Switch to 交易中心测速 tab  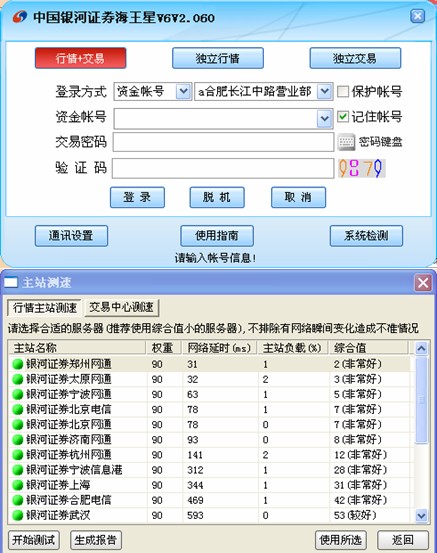(122, 308)
